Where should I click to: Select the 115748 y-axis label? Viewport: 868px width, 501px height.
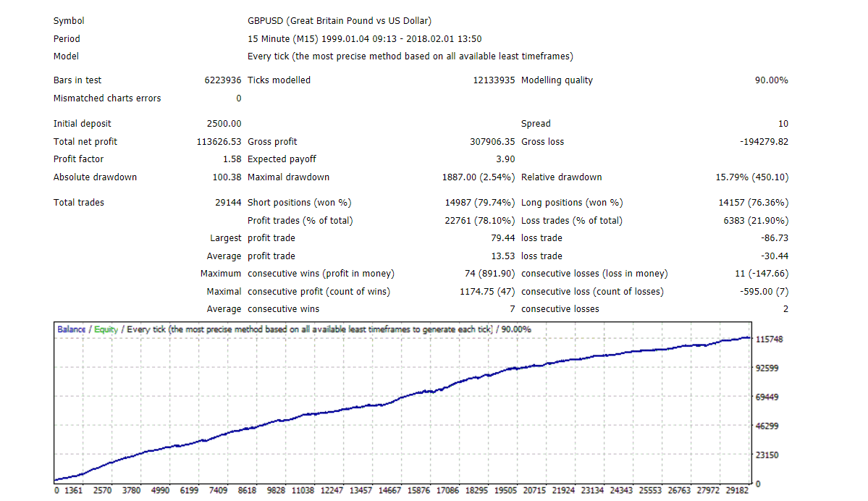click(x=769, y=340)
